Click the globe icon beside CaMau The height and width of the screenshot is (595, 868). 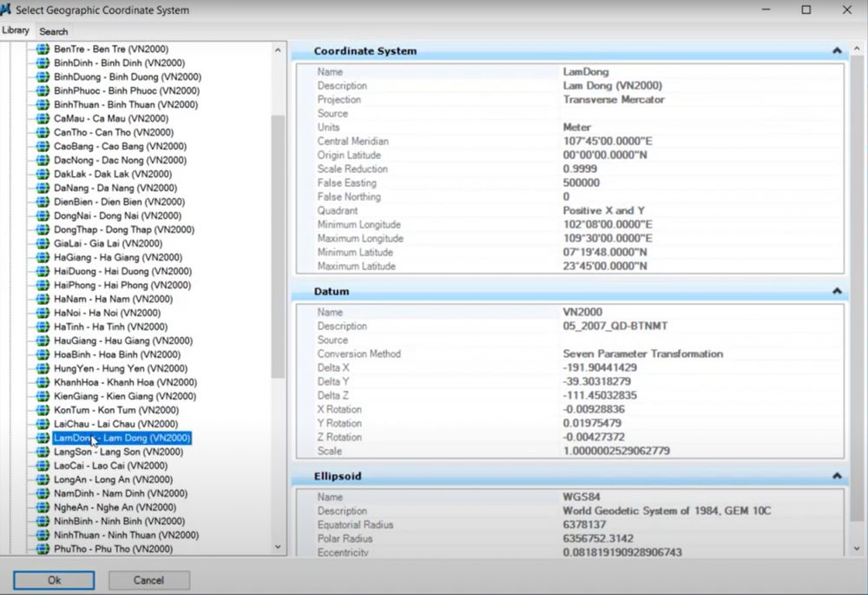pyautogui.click(x=43, y=118)
